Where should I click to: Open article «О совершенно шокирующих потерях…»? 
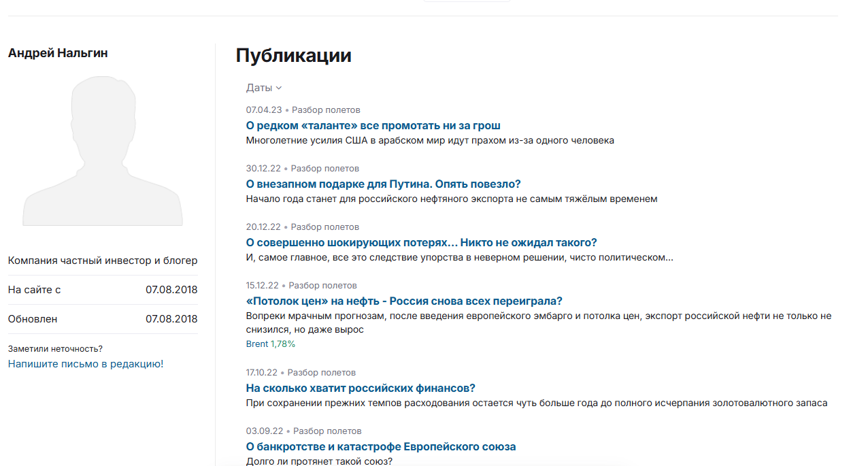pyautogui.click(x=421, y=242)
